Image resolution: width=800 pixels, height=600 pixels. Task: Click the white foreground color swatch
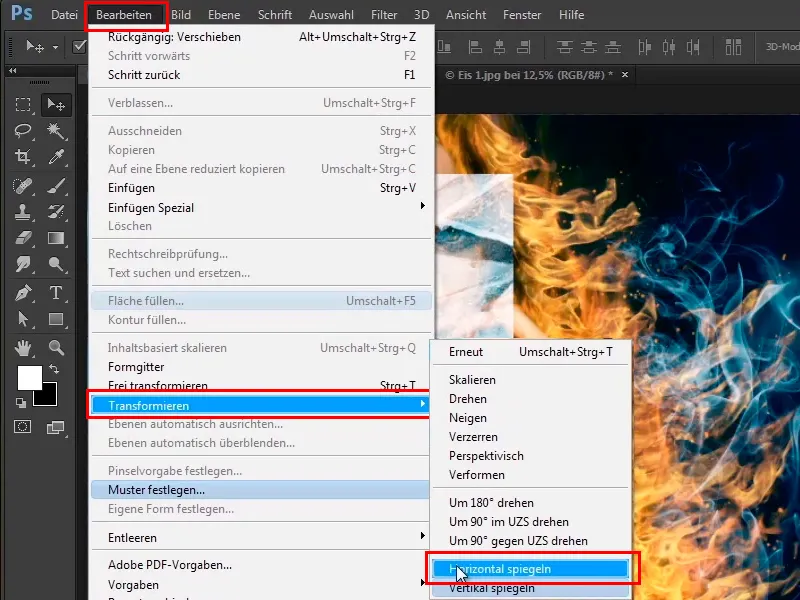coord(28,377)
